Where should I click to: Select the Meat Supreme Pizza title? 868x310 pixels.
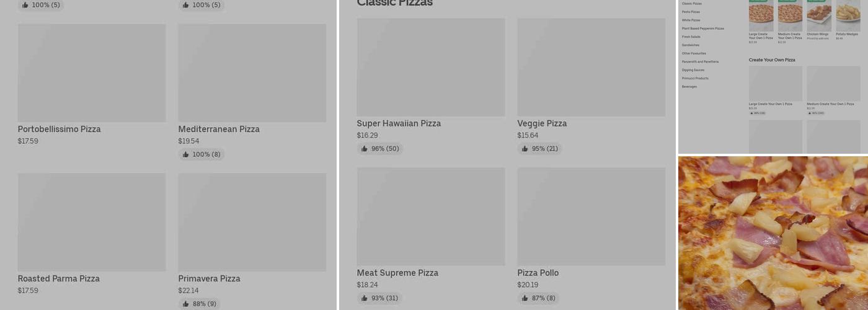click(x=397, y=273)
